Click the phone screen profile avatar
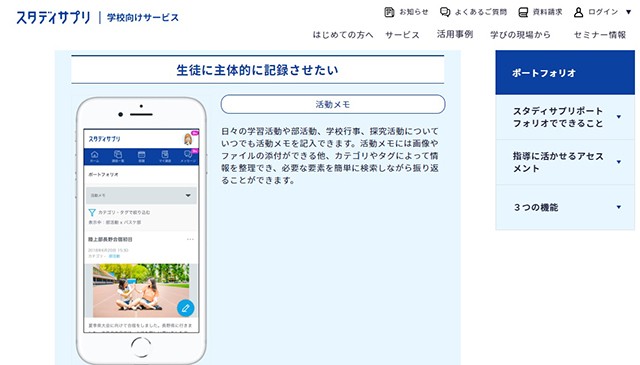The image size is (640, 365). pos(188,139)
